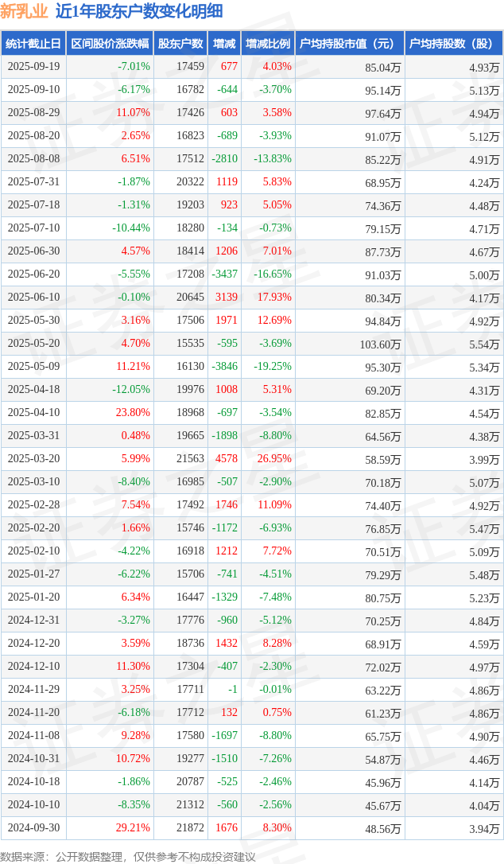Click the 户均持股数（股） column header
Viewport: 504px width, 864px height.
453,44
